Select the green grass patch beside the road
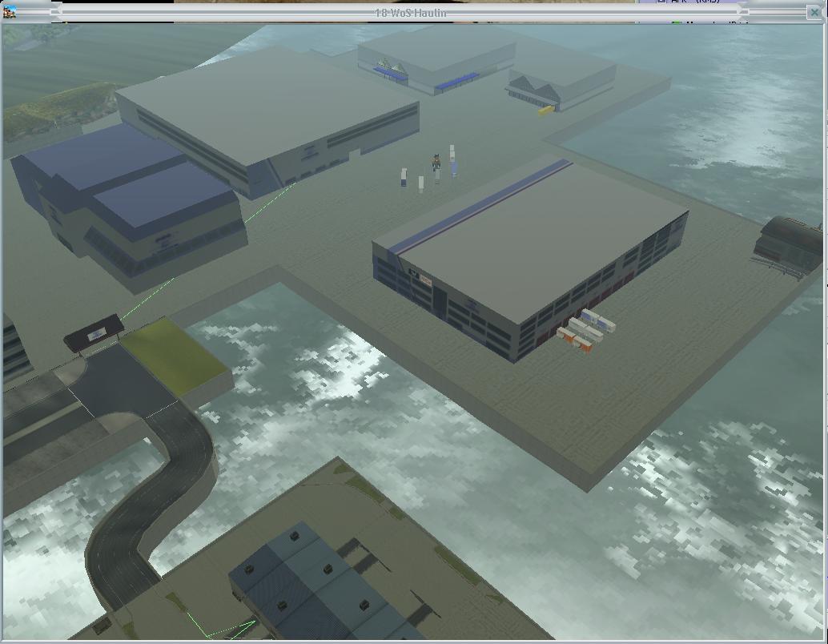 click(x=174, y=356)
